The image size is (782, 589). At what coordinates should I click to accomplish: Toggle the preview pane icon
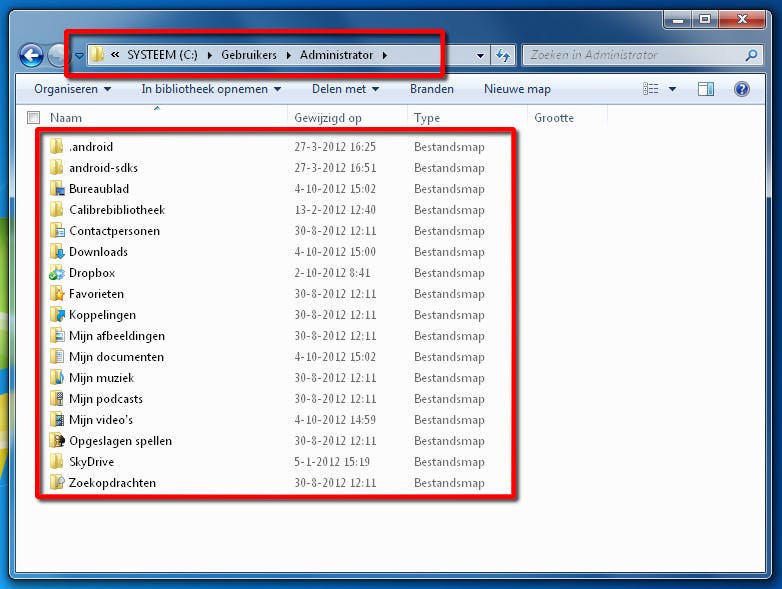pos(706,89)
